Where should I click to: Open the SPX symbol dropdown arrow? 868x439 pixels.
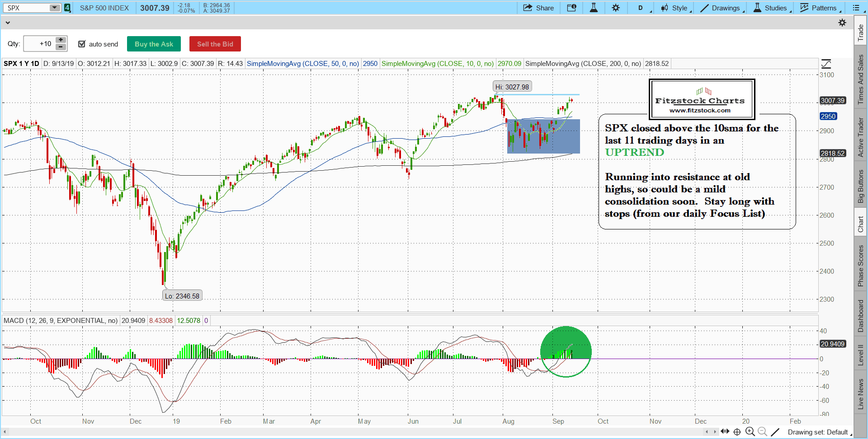54,8
